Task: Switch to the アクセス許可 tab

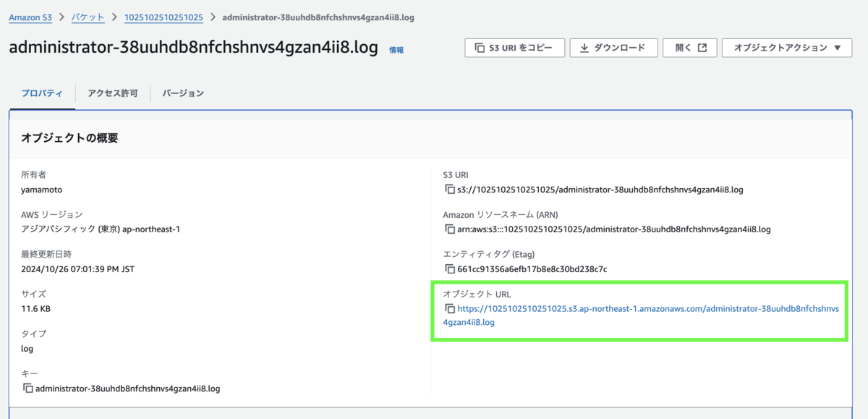Action: pyautogui.click(x=112, y=93)
